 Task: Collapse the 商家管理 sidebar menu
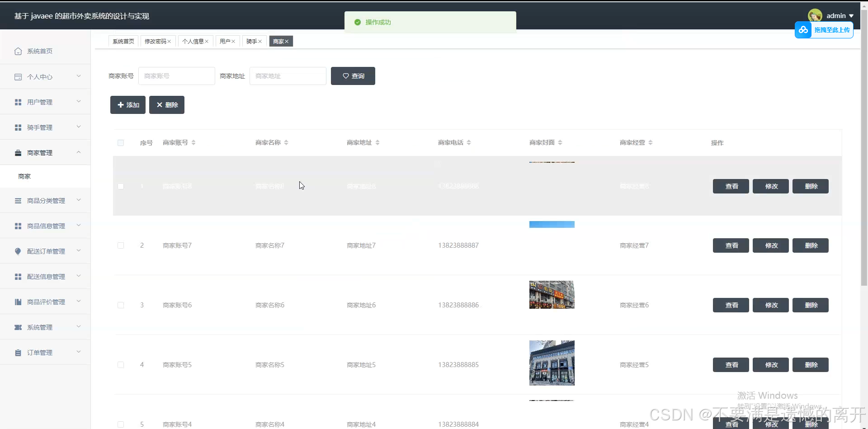pyautogui.click(x=79, y=152)
